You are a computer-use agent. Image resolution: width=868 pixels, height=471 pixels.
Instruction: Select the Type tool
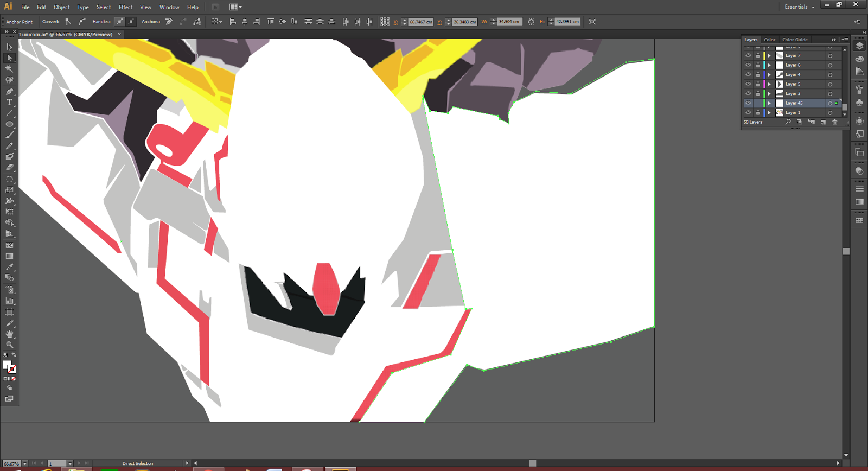pyautogui.click(x=9, y=102)
